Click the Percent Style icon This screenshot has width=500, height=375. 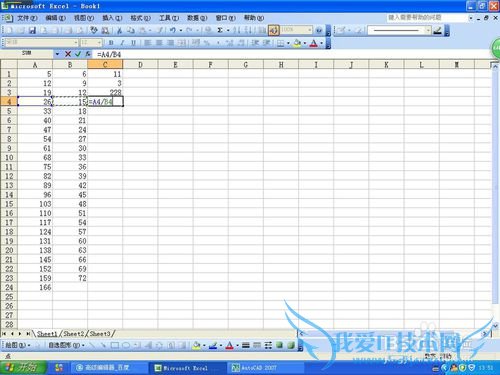pyautogui.click(x=207, y=43)
